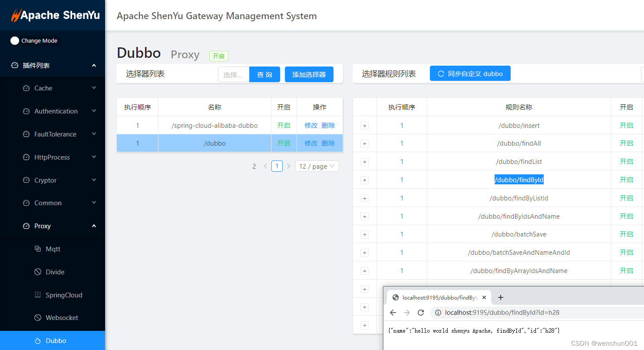644x350 pixels.
Task: Collapse the 插件列表 menu arrow
Action: coord(94,65)
